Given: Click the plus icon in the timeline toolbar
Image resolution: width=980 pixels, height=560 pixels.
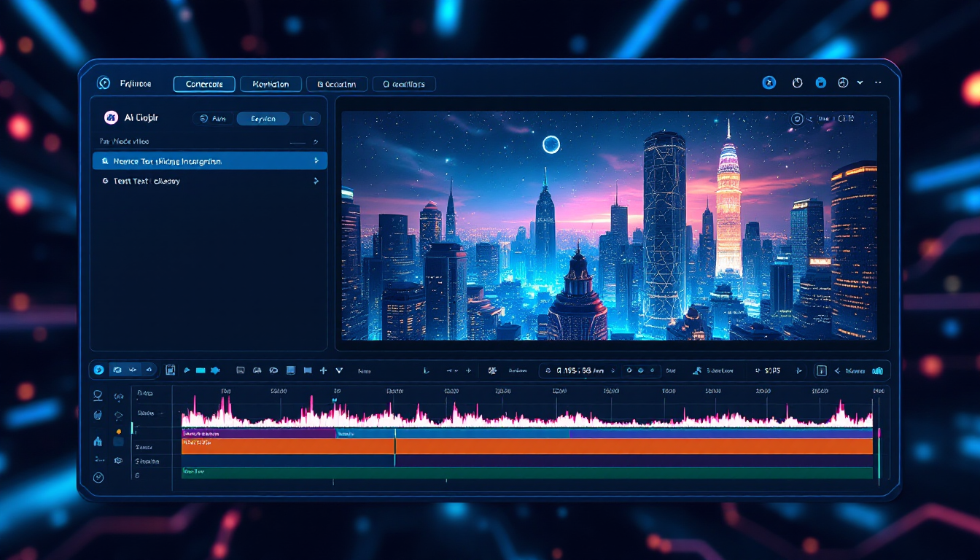Looking at the screenshot, I should pyautogui.click(x=323, y=370).
